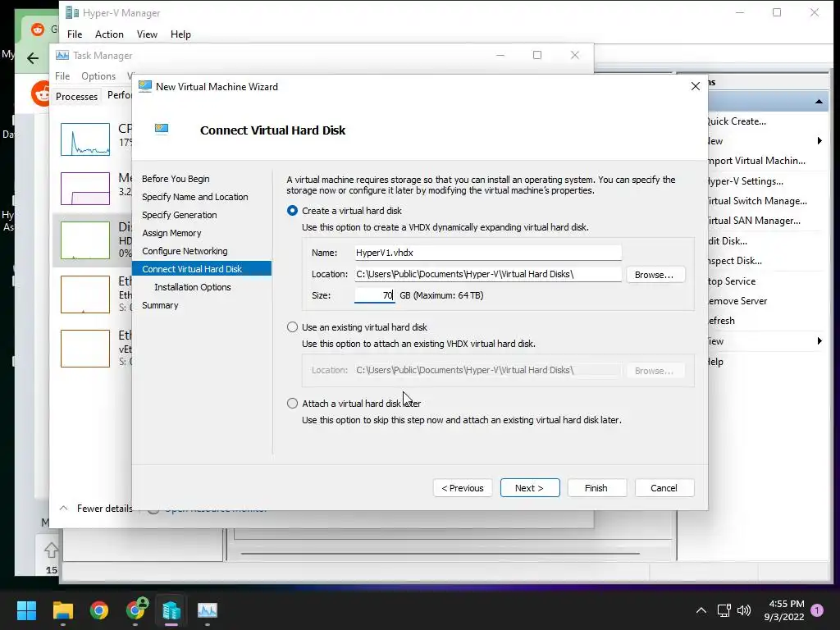Collapse Task Manager with Fewer details chevron

coord(63,508)
